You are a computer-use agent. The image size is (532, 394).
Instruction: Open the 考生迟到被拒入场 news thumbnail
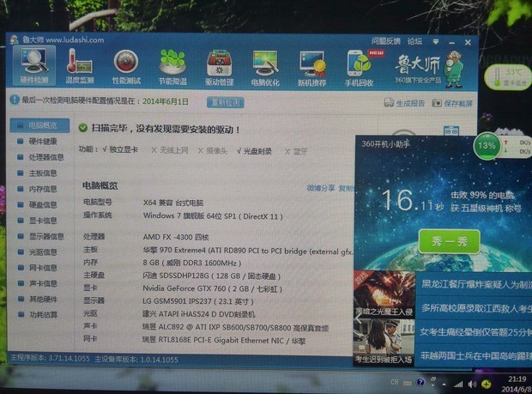(384, 342)
